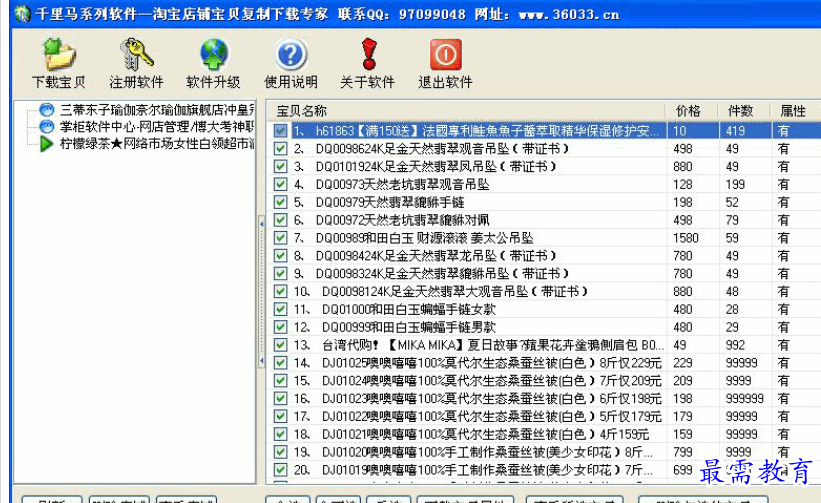The width and height of the screenshot is (821, 503).
Task: Click blue globe icon beside 三蒂东子瑜伽
Action: point(47,110)
